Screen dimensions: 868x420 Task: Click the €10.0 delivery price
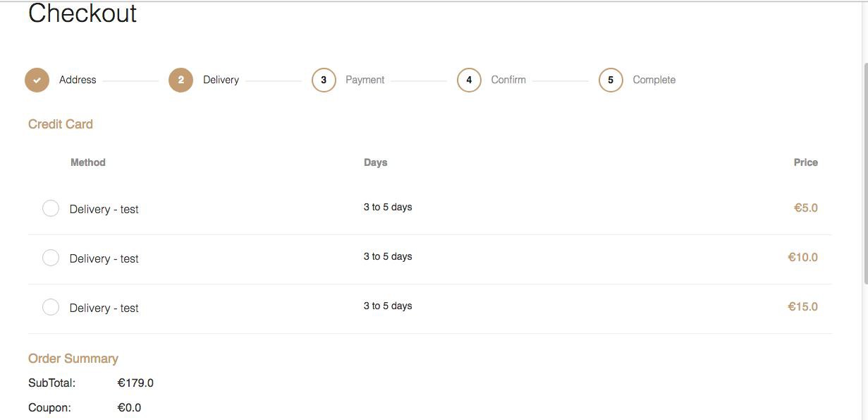tap(802, 257)
